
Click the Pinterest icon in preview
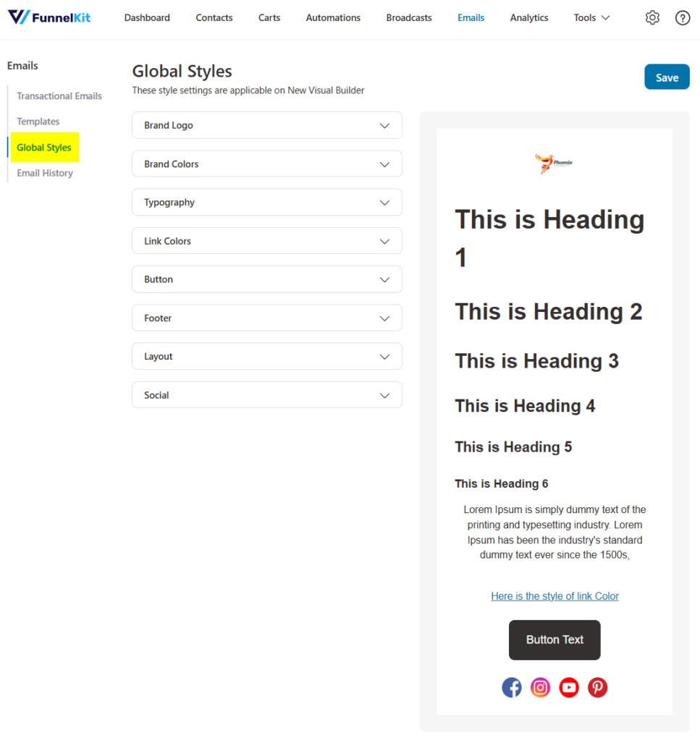[x=597, y=687]
